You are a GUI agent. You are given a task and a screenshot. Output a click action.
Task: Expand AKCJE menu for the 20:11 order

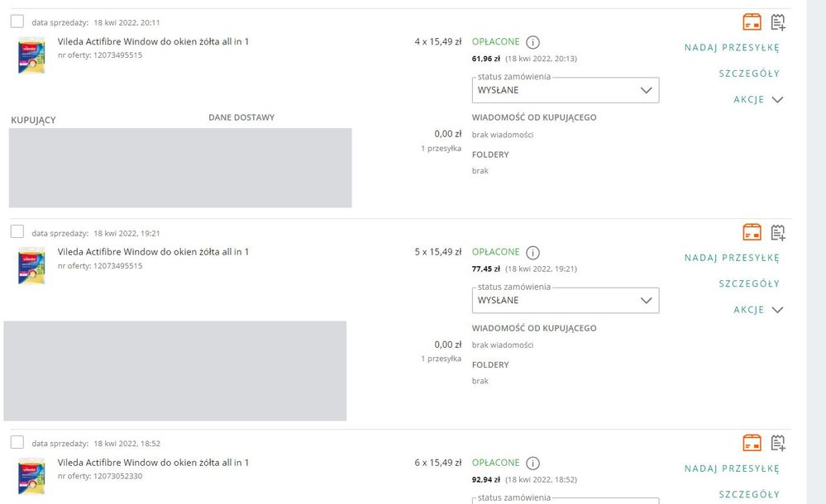(758, 99)
